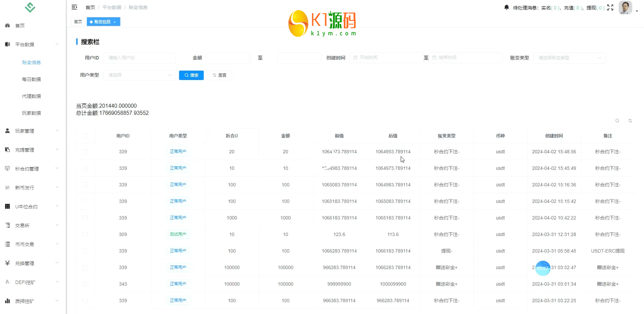Click the USDT-ERC提现 remark cell
The image size is (644, 314).
pos(608,251)
